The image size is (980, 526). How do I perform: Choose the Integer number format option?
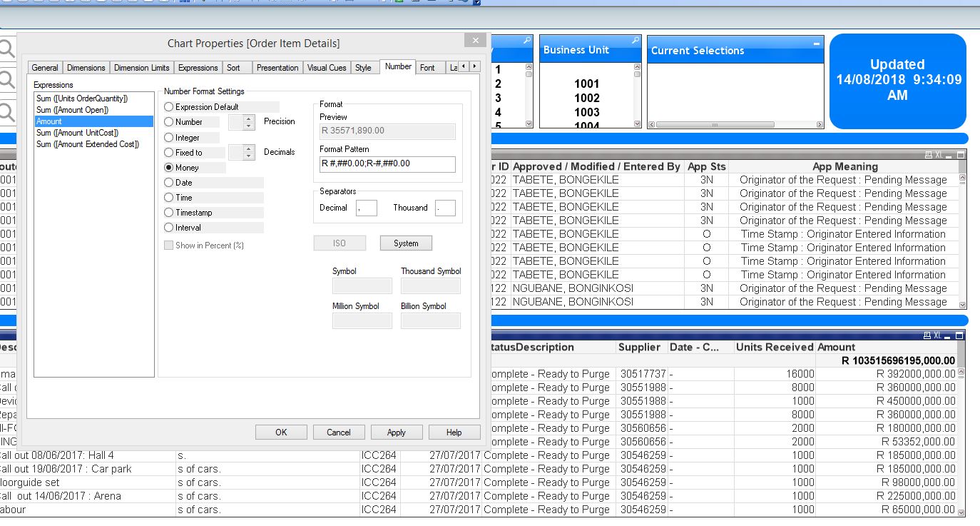click(169, 138)
